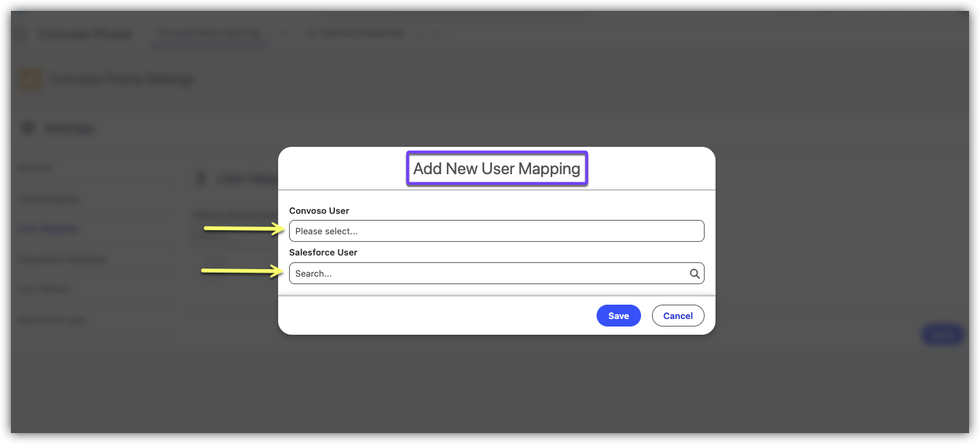
Task: Expand the chevron after the second navigation tab
Action: (x=435, y=33)
